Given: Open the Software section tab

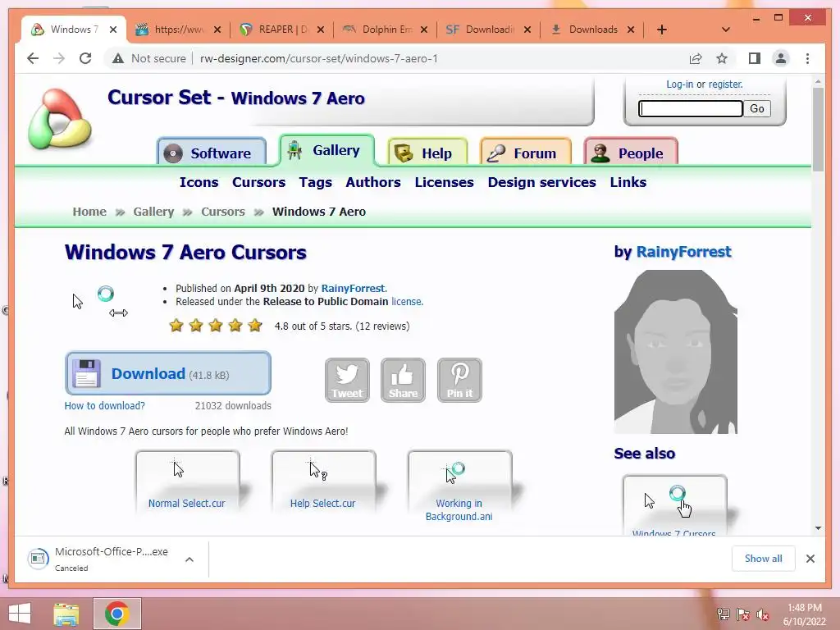Looking at the screenshot, I should coord(212,153).
